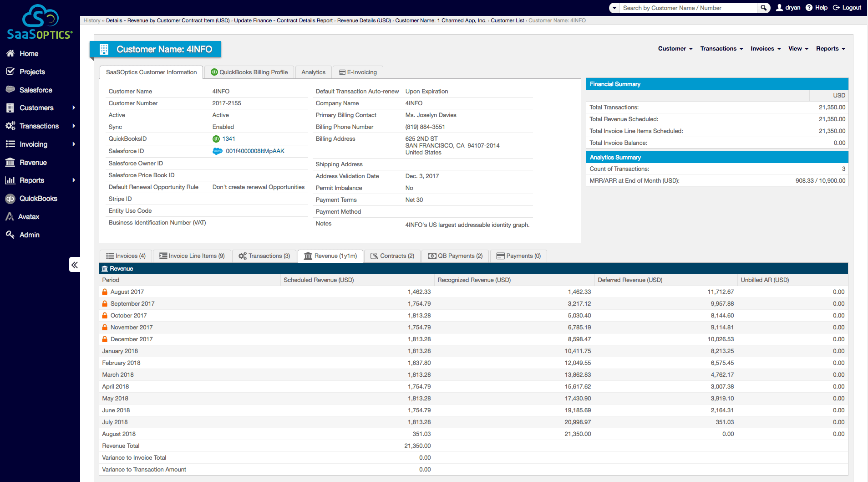The width and height of the screenshot is (868, 482).
Task: Open QuickBooks ID link 1341
Action: click(228, 139)
